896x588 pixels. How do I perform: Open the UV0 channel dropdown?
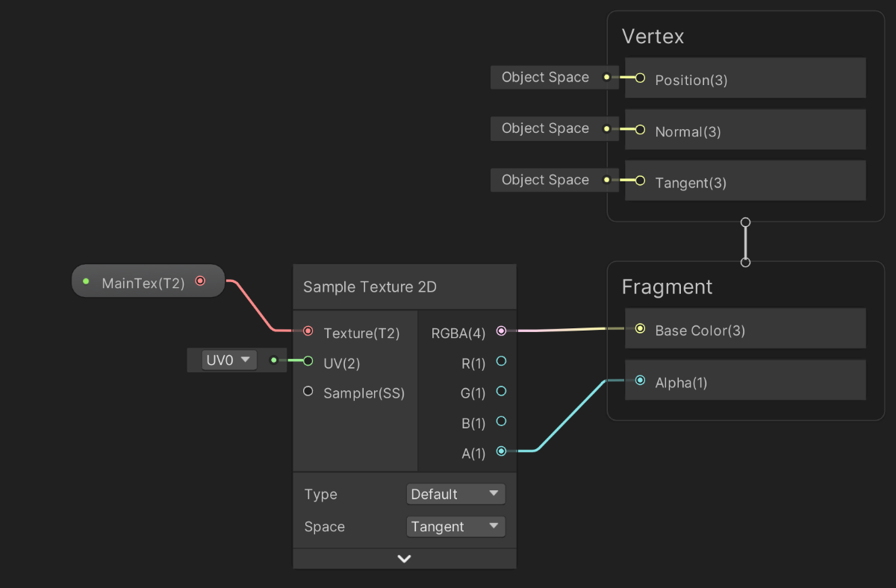pyautogui.click(x=228, y=360)
